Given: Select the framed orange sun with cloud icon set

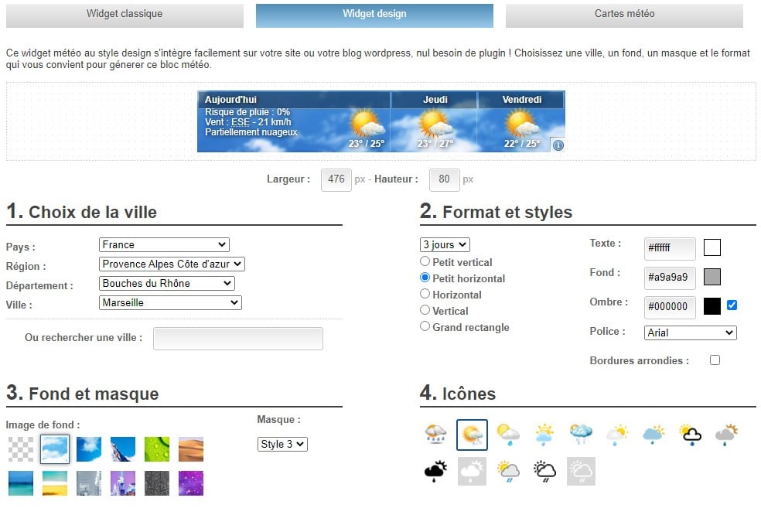Looking at the screenshot, I should pos(472,435).
